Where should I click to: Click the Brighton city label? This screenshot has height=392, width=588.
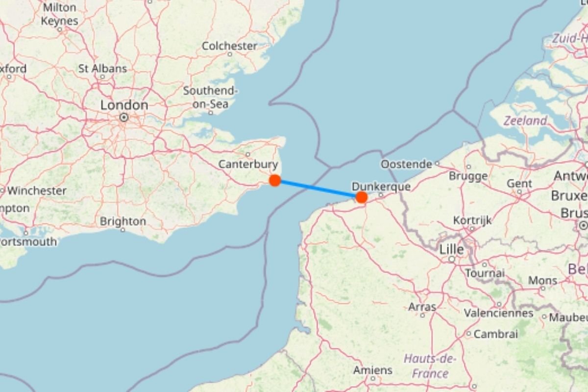pos(123,221)
